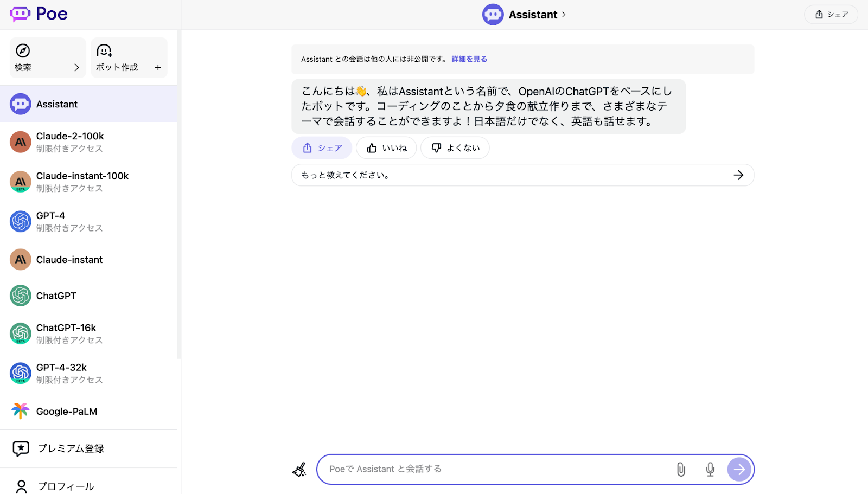Click the ボット作成 text label
The width and height of the screenshot is (868, 494).
[117, 67]
